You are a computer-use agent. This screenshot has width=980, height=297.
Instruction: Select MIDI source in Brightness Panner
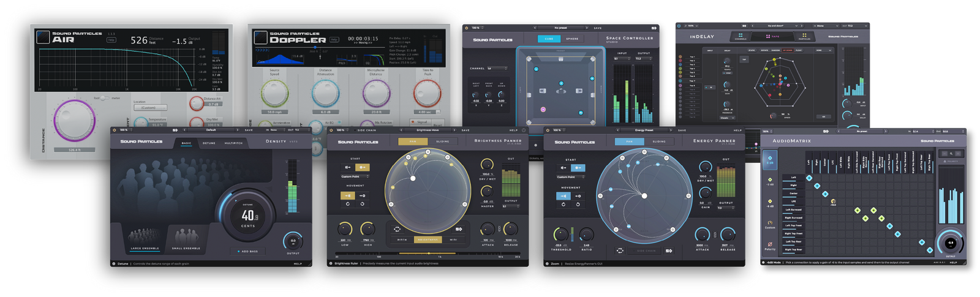tap(453, 239)
